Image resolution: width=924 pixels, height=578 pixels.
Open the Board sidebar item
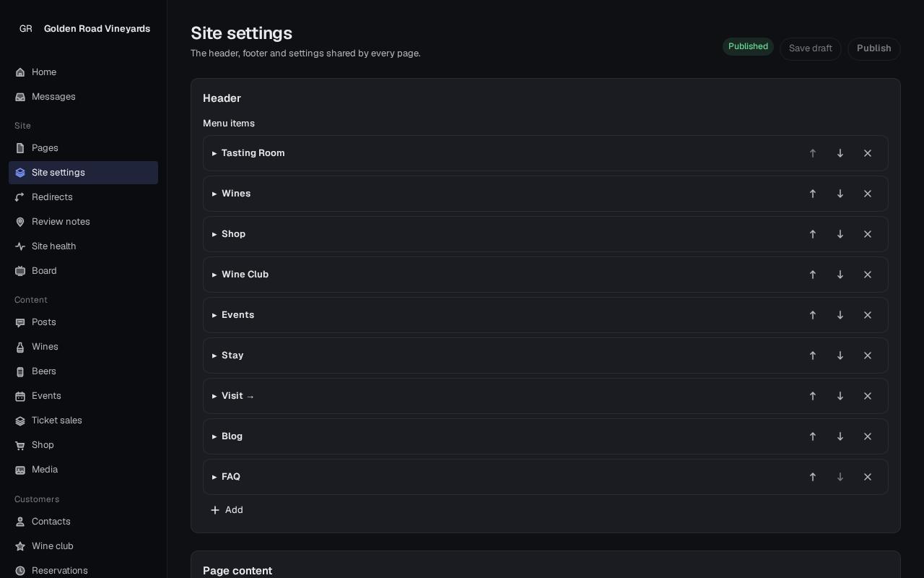(x=83, y=271)
